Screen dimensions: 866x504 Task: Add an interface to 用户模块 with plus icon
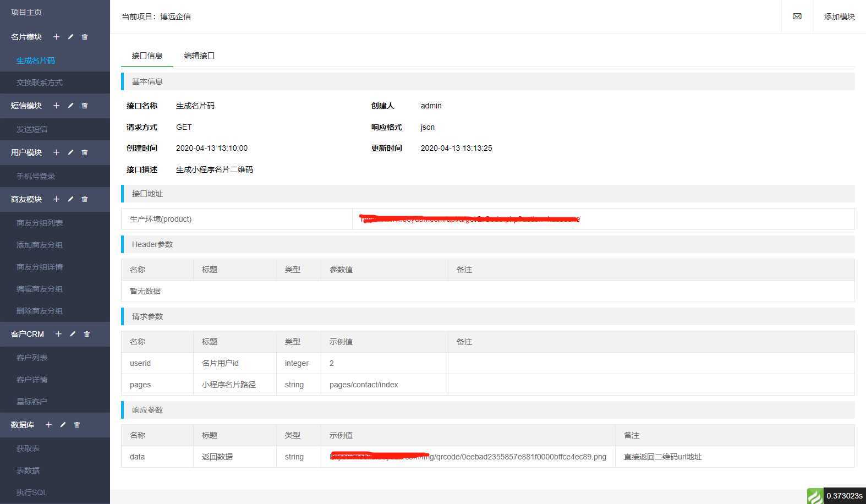56,152
